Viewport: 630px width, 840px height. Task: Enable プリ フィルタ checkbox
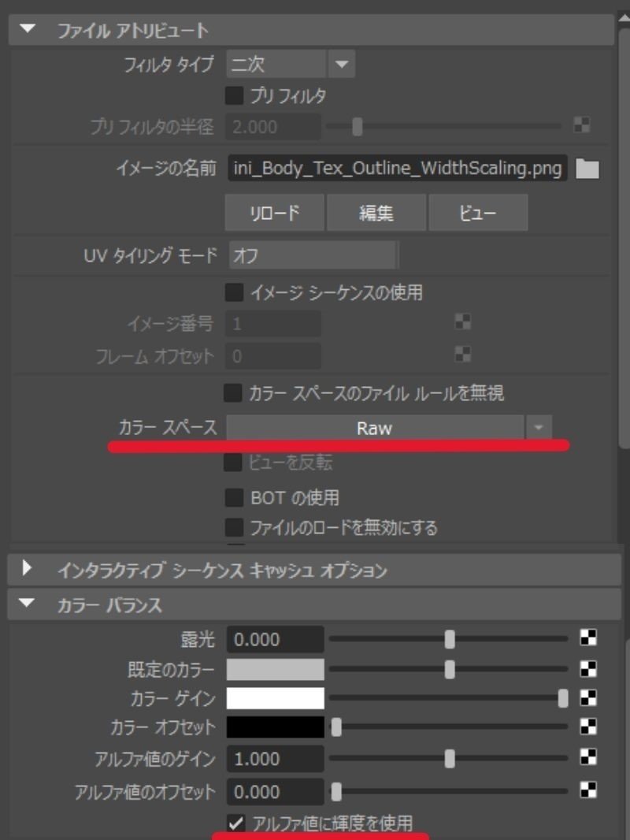tap(234, 96)
